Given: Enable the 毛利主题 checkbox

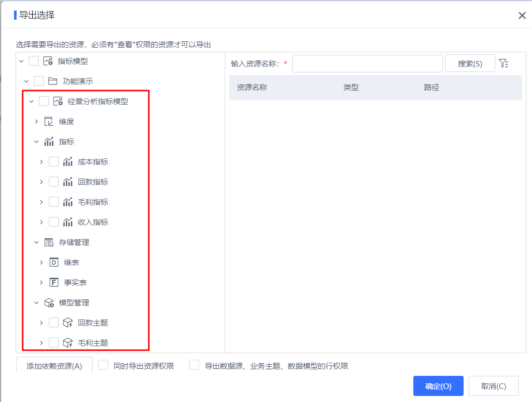Looking at the screenshot, I should 54,343.
